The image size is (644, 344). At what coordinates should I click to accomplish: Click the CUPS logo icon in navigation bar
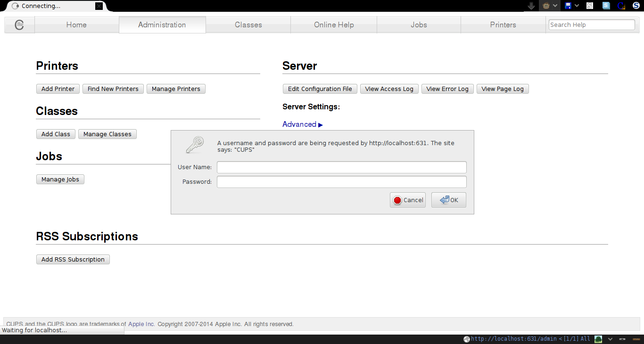(19, 25)
